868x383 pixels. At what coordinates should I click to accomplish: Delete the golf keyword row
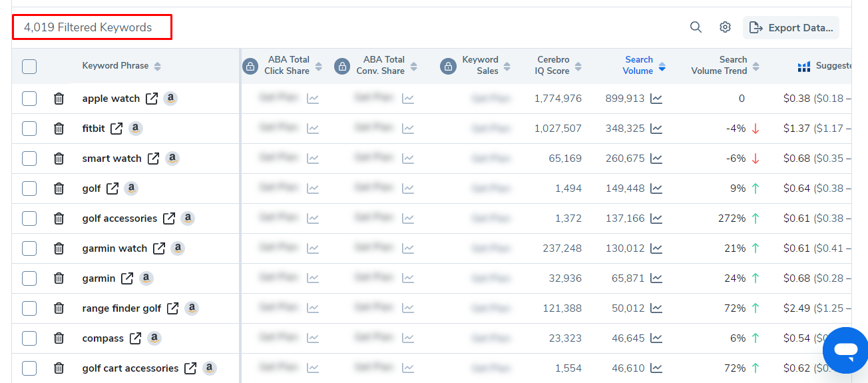click(59, 189)
